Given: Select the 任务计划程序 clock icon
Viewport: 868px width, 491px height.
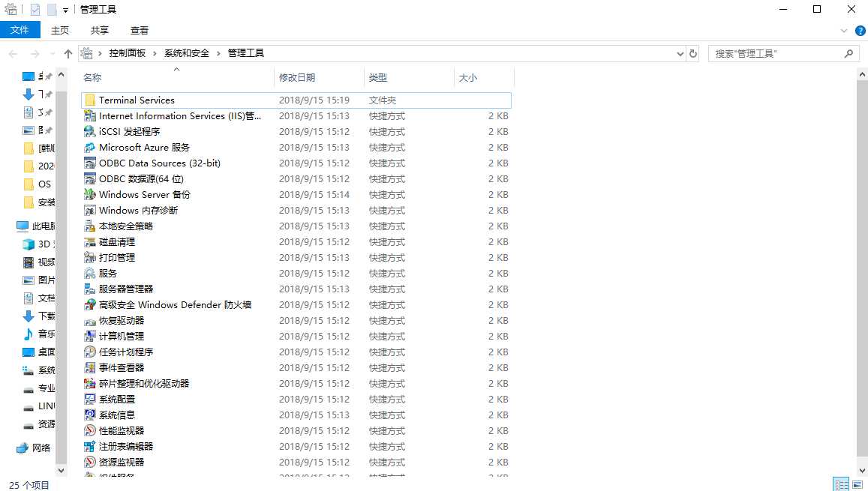Looking at the screenshot, I should [x=90, y=352].
